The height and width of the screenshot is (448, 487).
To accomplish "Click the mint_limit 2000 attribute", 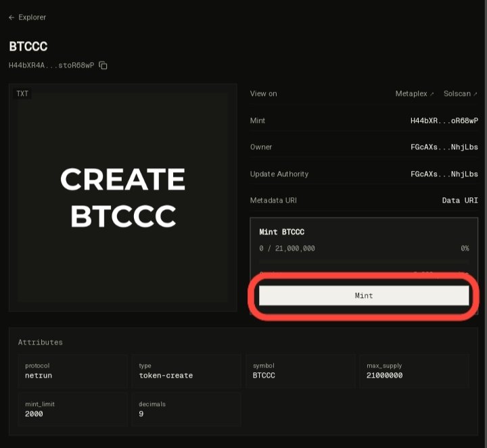I will tap(72, 409).
